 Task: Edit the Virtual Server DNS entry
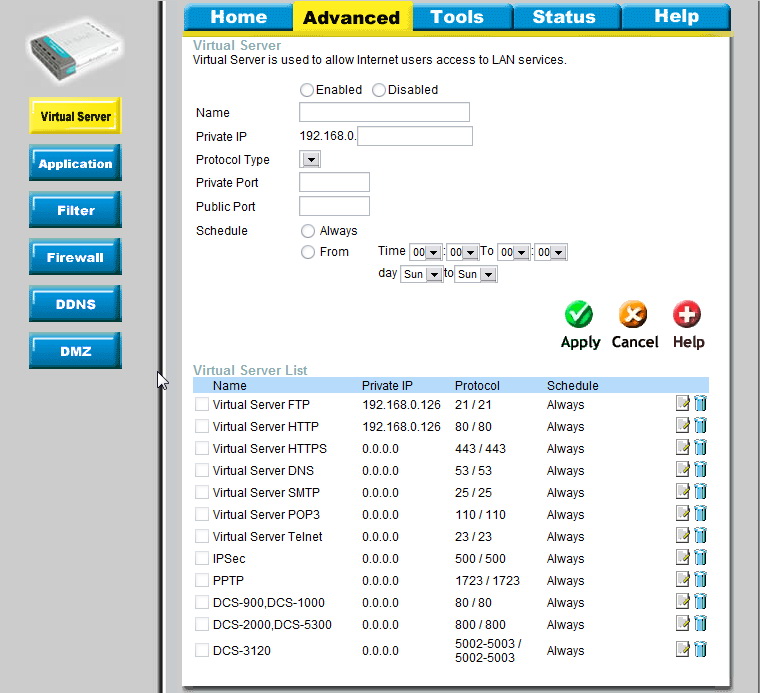pos(682,469)
